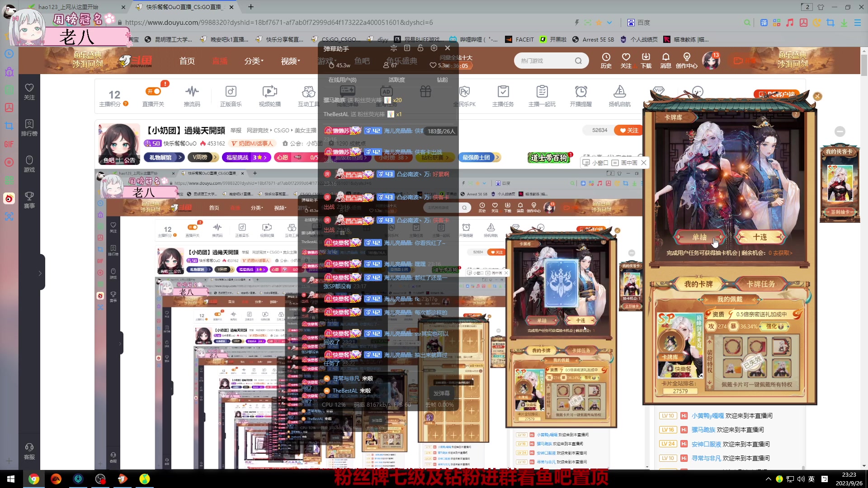Switch to 直播 live tab
The width and height of the screenshot is (868, 488).
click(x=220, y=61)
